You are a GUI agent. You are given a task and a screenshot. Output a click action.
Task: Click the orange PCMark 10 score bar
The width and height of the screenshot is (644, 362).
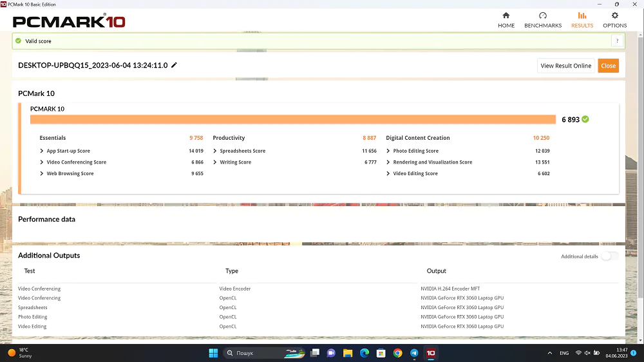pos(293,120)
